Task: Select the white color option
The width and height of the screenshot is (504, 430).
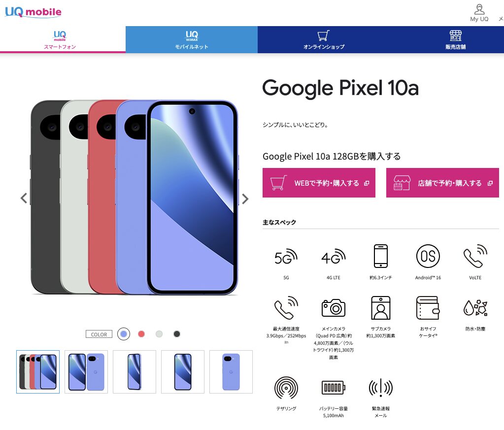Action: (x=159, y=334)
